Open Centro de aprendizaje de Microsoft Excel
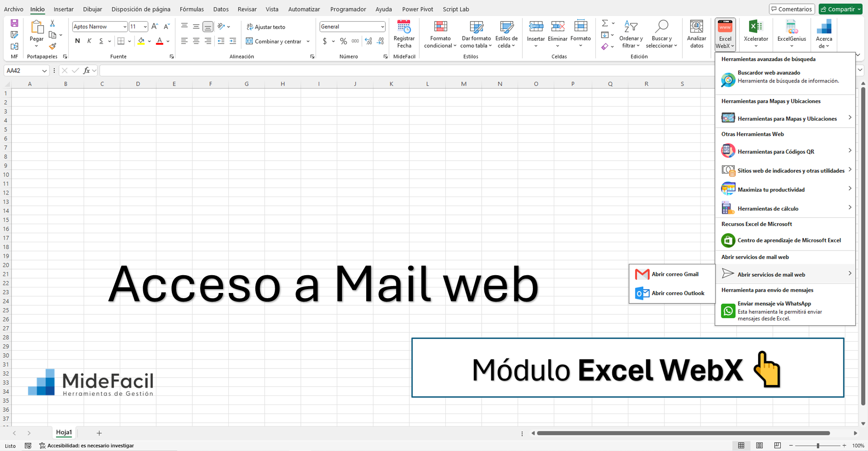 785,240
